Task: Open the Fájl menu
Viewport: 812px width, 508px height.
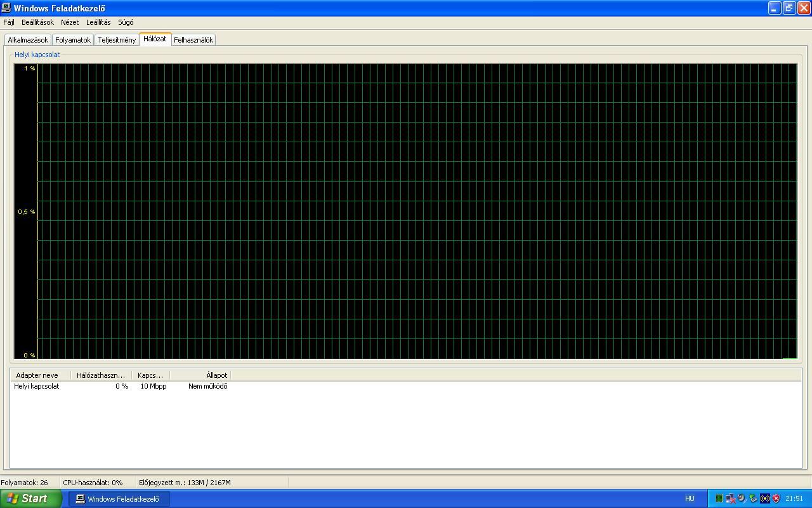Action: coord(9,22)
